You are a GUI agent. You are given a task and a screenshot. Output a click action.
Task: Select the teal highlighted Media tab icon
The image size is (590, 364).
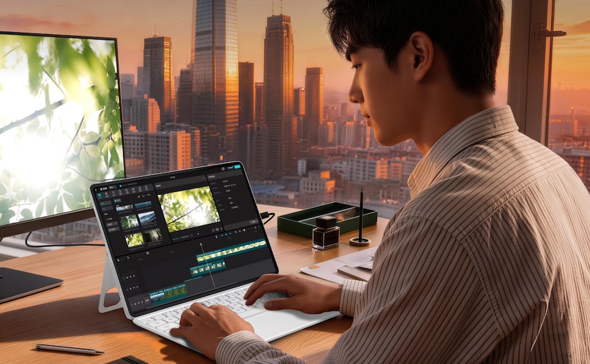click(100, 195)
